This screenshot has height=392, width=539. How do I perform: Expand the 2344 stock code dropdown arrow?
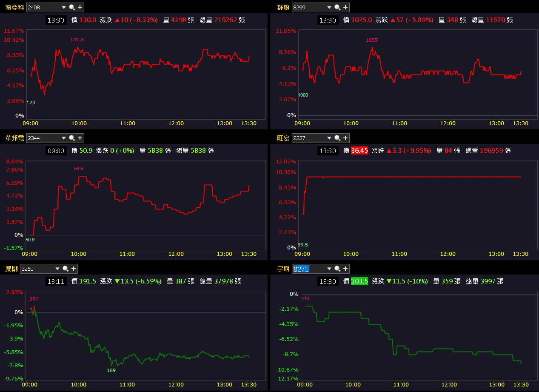(x=63, y=138)
